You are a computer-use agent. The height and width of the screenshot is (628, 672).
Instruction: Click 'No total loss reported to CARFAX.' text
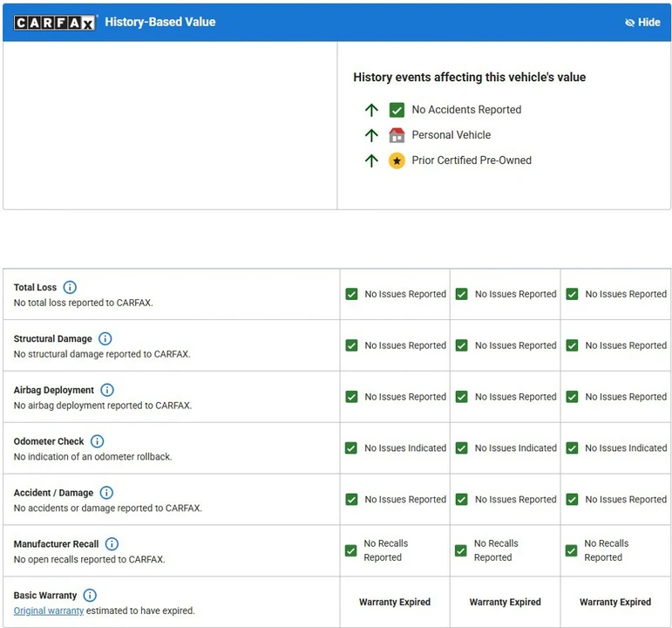coord(83,303)
